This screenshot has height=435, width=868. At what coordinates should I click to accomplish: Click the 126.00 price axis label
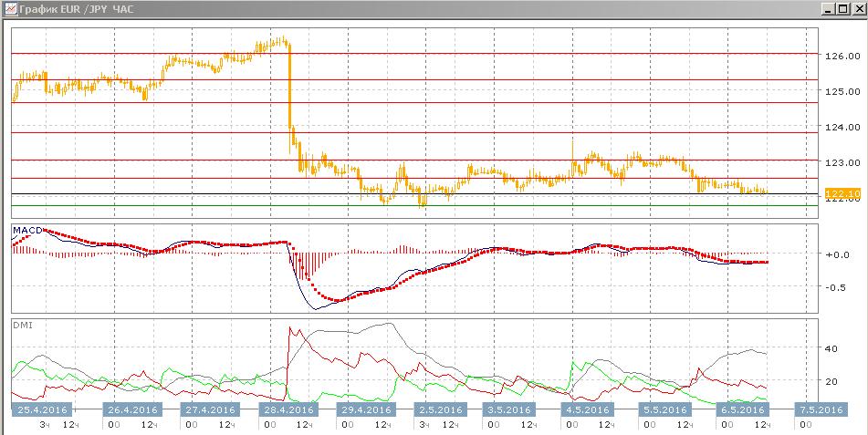click(x=842, y=56)
